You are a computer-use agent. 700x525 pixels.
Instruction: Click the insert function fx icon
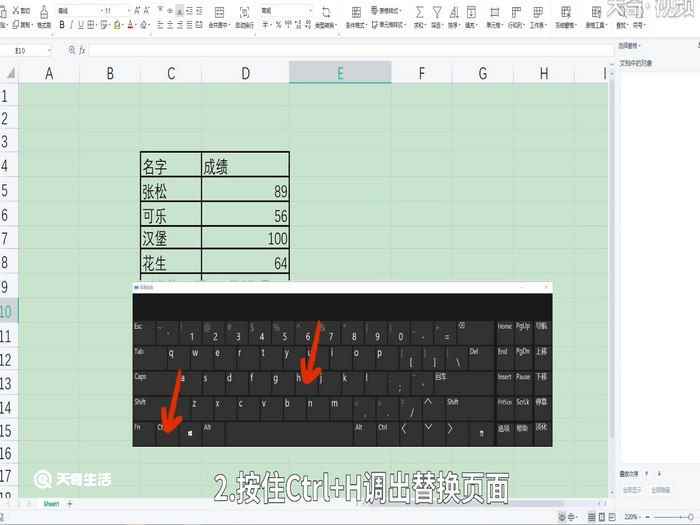(x=82, y=50)
